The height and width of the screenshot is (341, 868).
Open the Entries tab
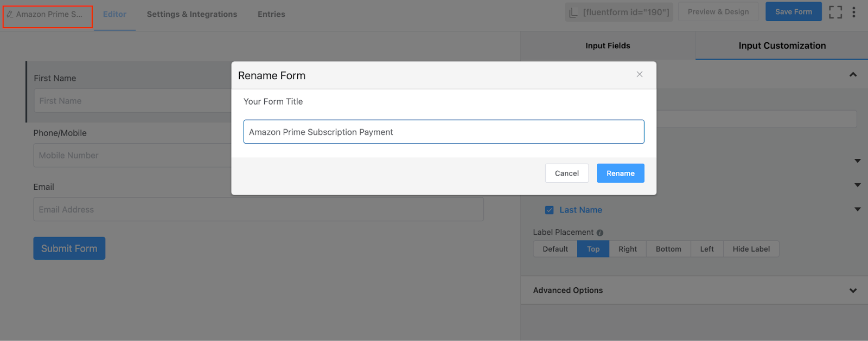(271, 14)
